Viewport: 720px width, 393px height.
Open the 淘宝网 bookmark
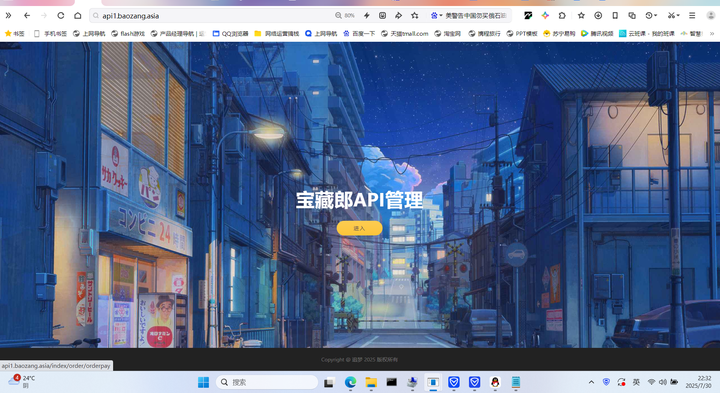(448, 34)
